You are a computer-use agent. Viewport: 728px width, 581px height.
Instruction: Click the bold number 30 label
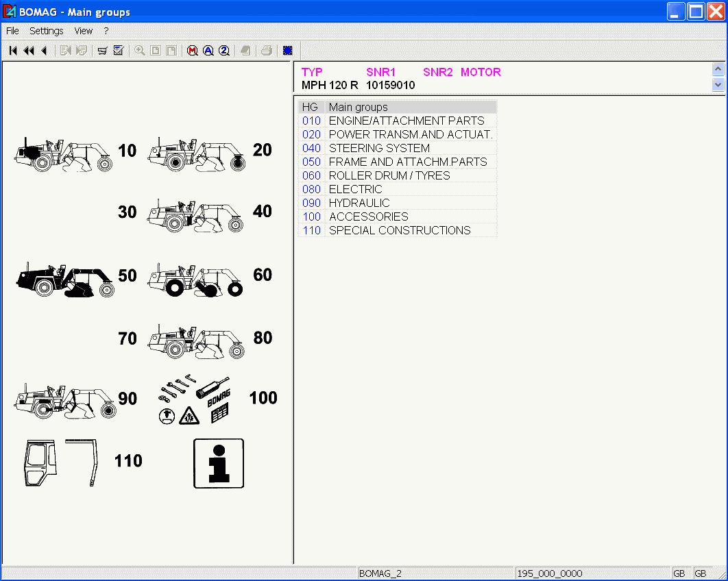(128, 212)
